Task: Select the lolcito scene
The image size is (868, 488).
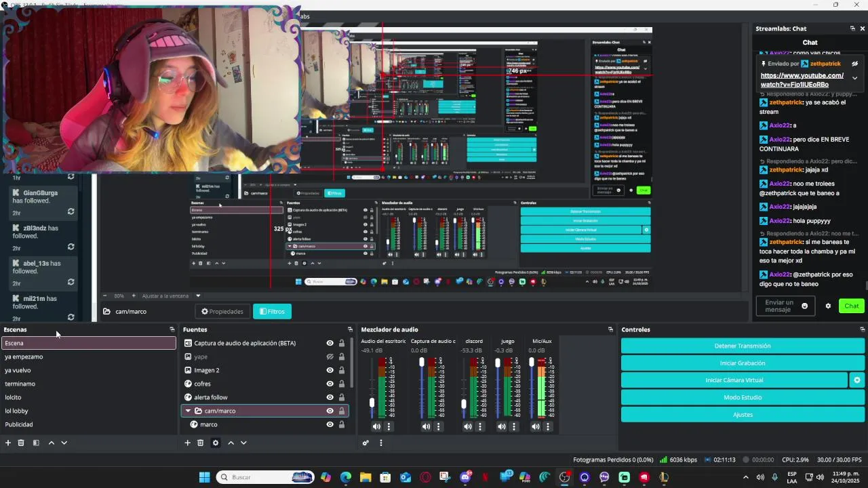Action: (x=88, y=397)
